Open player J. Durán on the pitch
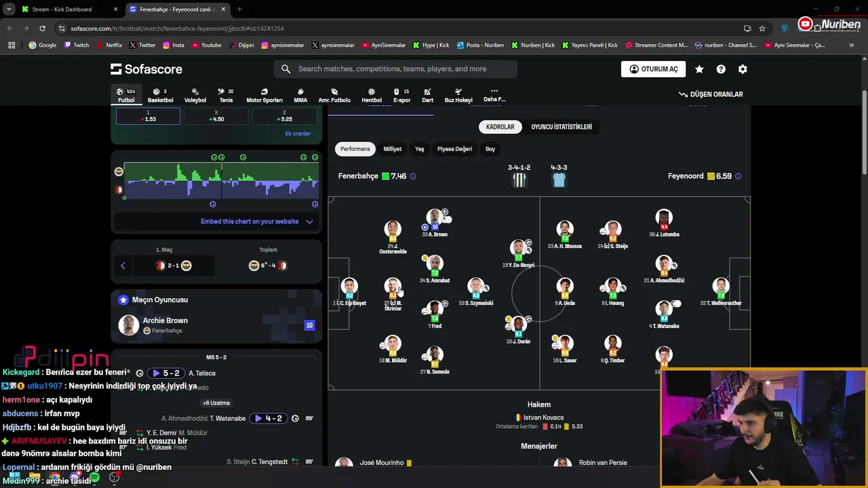The height and width of the screenshot is (488, 868). 519,330
